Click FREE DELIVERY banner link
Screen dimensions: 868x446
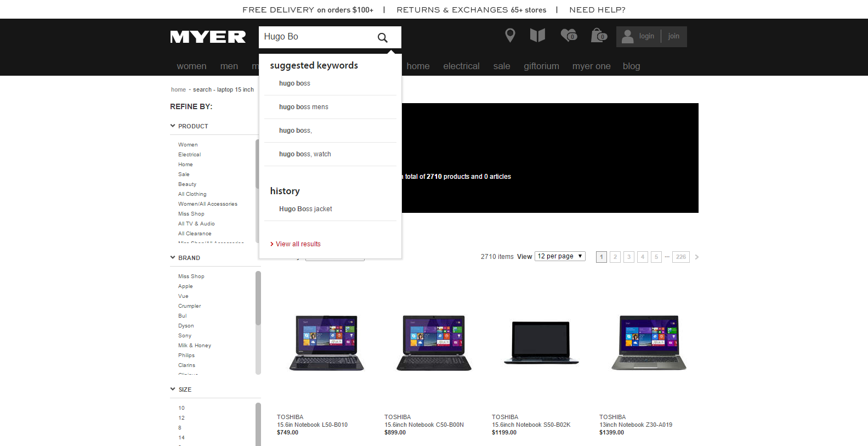point(308,10)
